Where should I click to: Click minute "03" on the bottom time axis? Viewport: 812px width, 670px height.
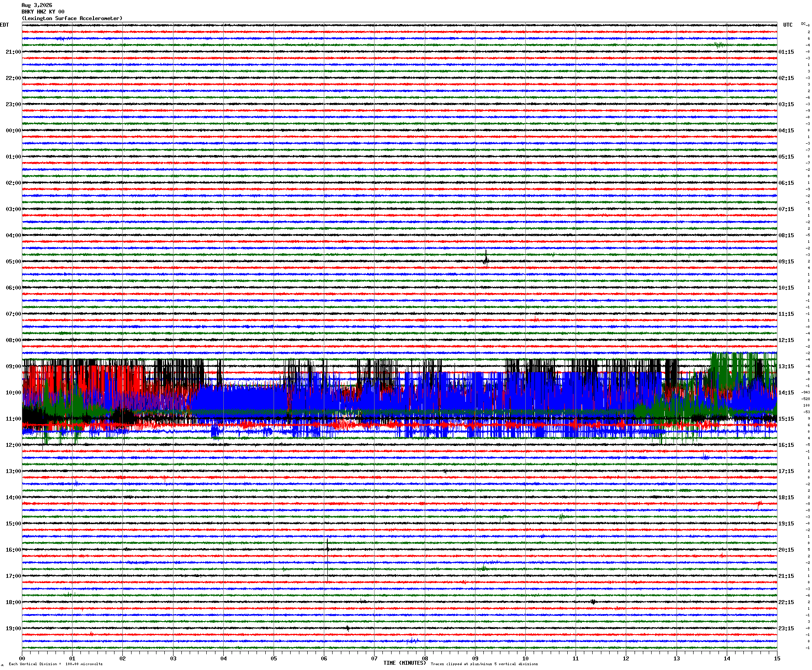[173, 659]
